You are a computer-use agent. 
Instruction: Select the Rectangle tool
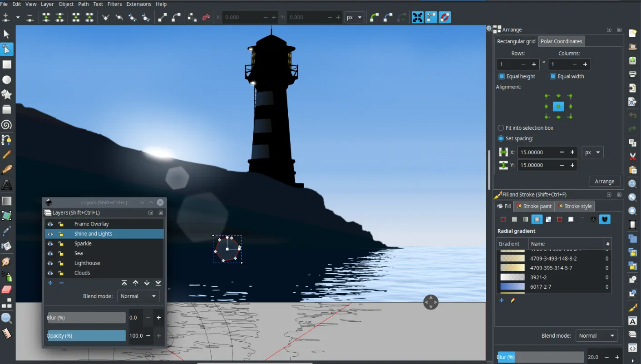pos(7,64)
